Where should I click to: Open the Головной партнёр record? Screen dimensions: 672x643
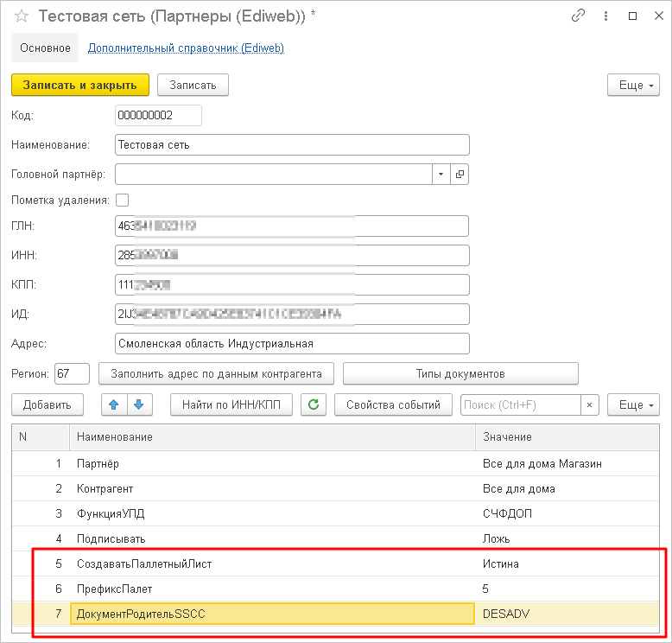pyautogui.click(x=460, y=175)
